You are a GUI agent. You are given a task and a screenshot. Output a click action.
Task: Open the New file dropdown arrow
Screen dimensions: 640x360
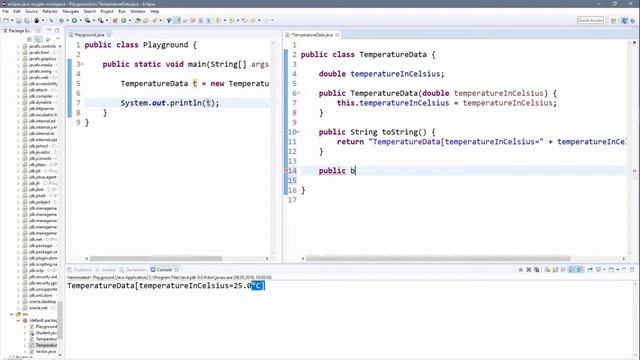pyautogui.click(x=12, y=20)
